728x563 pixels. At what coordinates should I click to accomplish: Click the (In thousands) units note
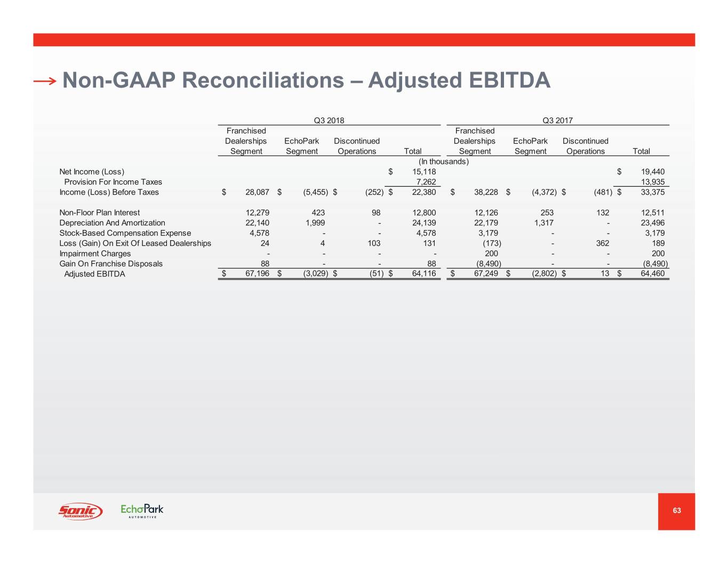coord(443,162)
